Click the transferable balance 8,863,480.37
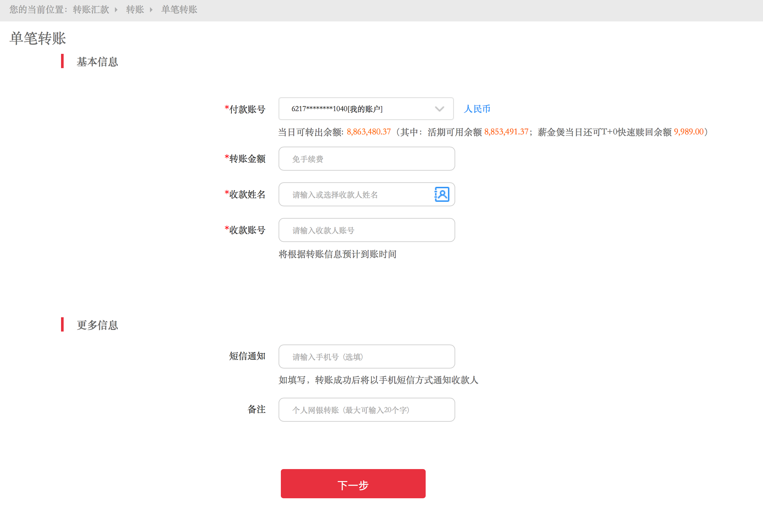The image size is (763, 532). click(369, 132)
